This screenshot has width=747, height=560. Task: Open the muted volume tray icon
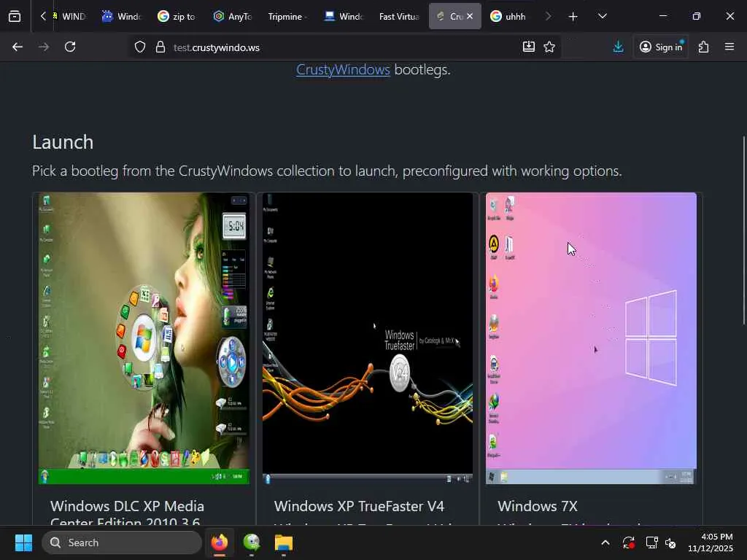(670, 542)
